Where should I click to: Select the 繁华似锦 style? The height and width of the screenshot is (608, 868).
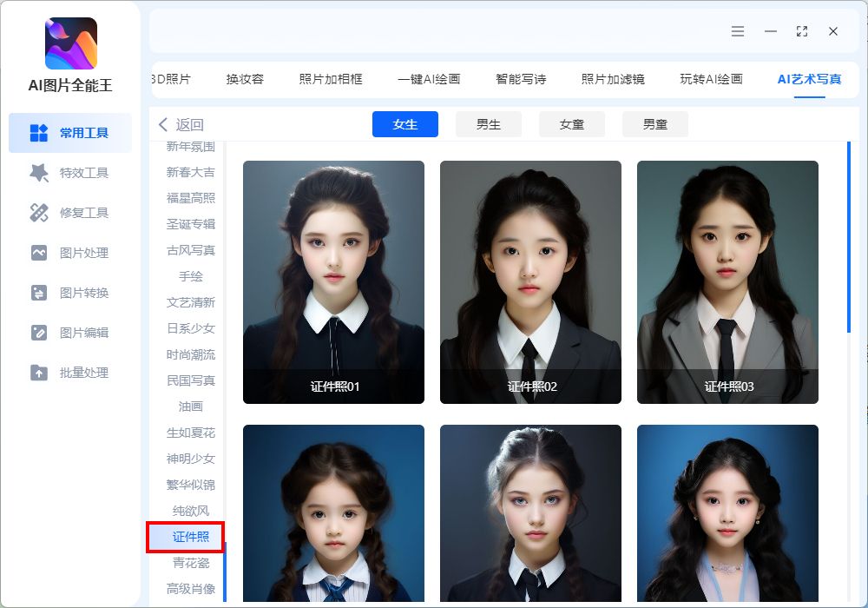click(x=190, y=485)
